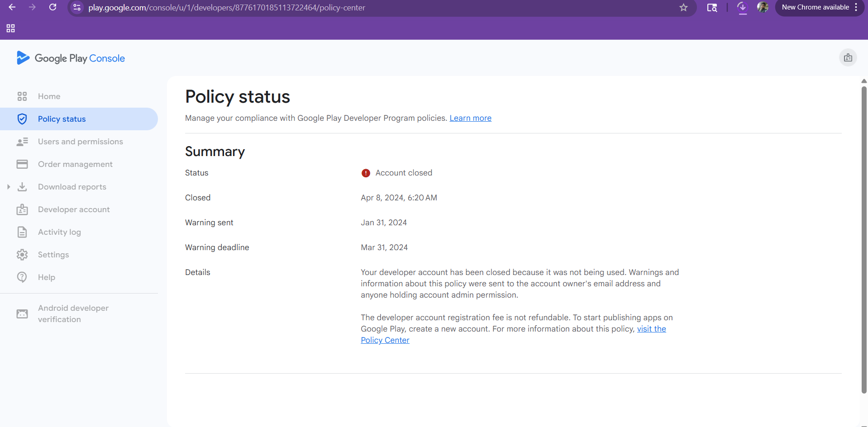Image resolution: width=868 pixels, height=427 pixels.
Task: Click the developer account button at top right
Action: 848,58
